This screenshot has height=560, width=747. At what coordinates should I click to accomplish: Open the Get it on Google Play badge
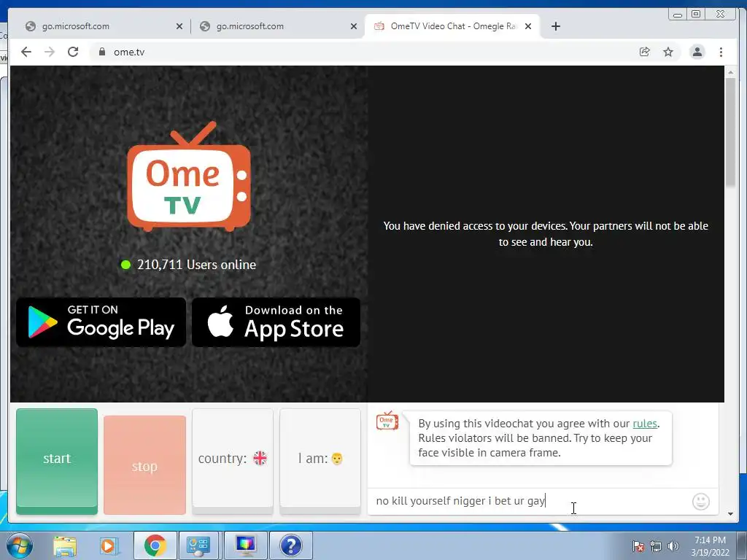pyautogui.click(x=101, y=322)
